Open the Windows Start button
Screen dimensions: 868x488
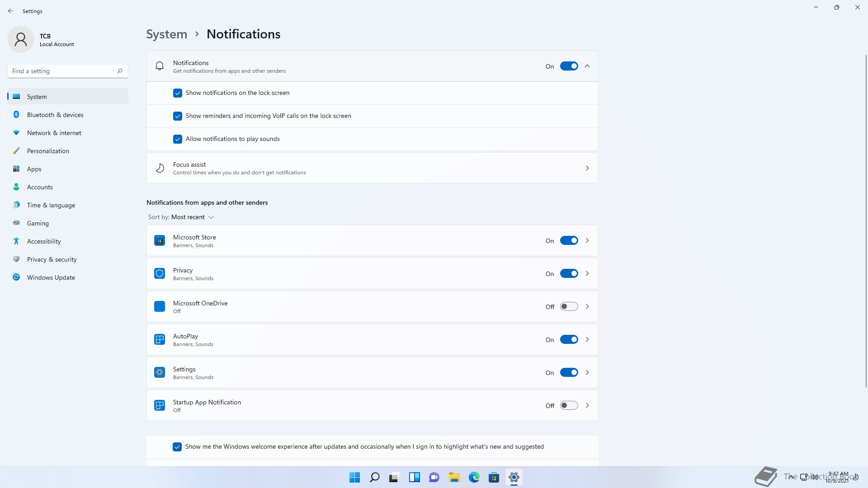pos(355,477)
